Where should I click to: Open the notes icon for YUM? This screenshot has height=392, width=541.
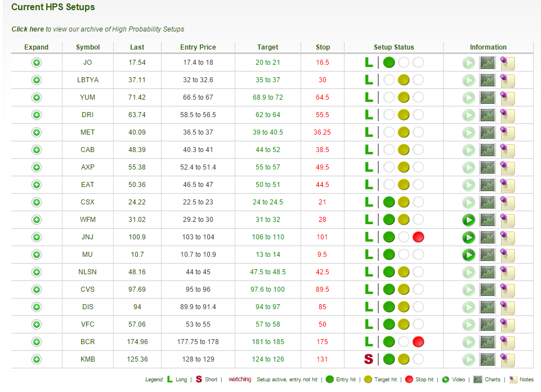click(507, 98)
